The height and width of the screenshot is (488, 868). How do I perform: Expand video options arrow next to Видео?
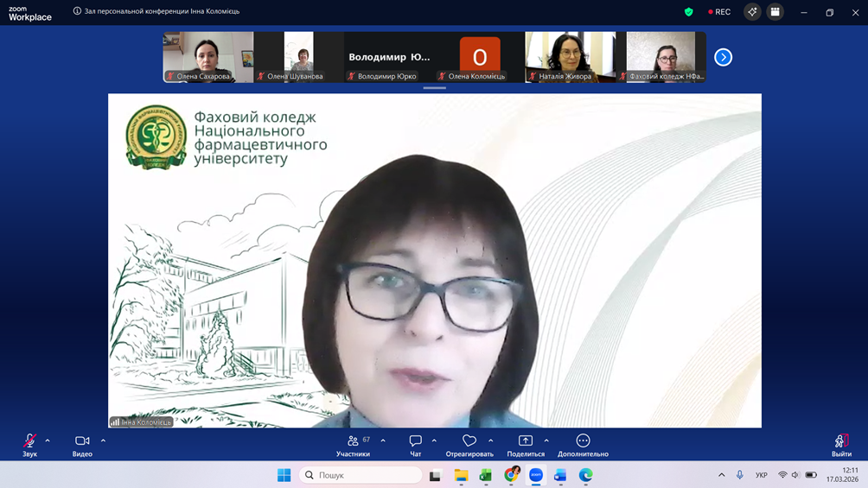(103, 440)
